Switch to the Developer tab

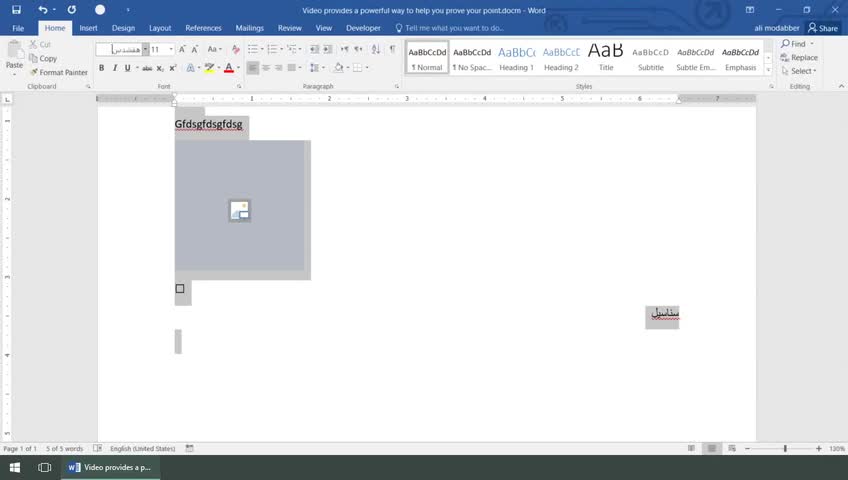click(363, 28)
